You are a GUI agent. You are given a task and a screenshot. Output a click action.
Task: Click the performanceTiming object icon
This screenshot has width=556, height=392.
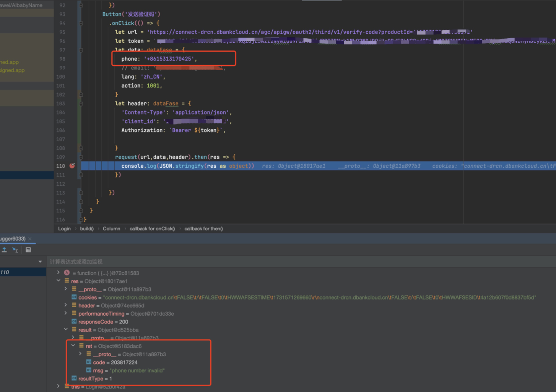(74, 313)
